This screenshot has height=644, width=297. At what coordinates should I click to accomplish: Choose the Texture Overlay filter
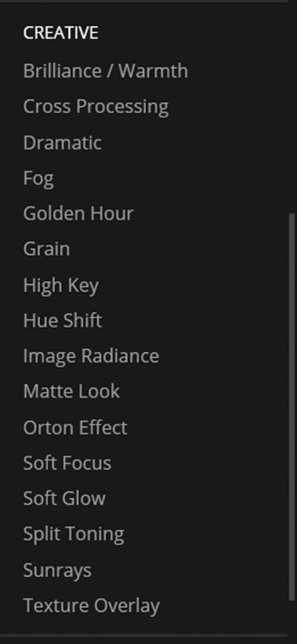pos(92,606)
